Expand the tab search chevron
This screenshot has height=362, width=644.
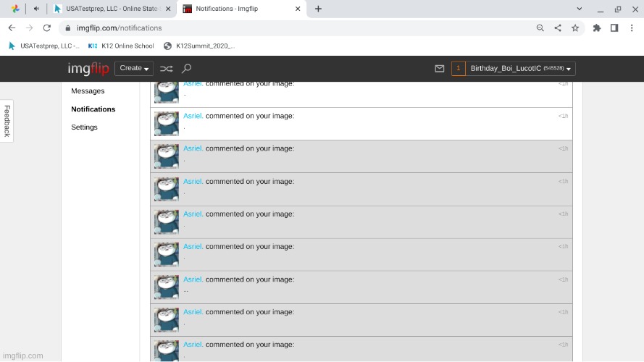click(579, 9)
